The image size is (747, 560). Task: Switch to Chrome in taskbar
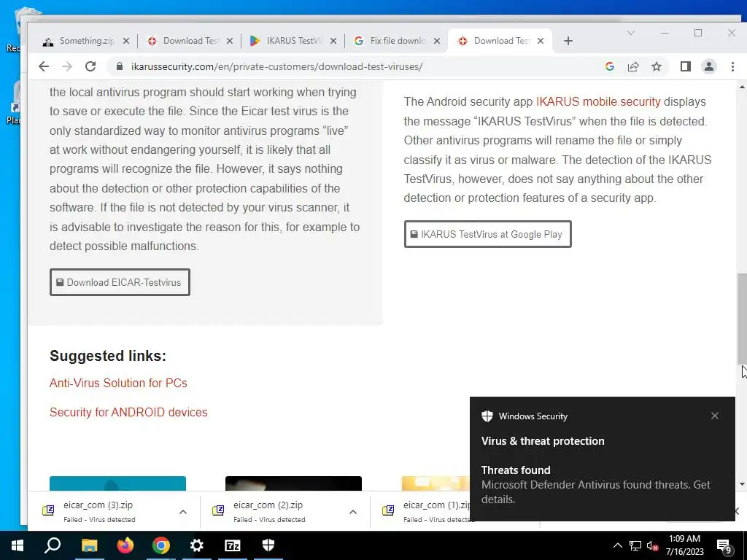click(x=161, y=545)
